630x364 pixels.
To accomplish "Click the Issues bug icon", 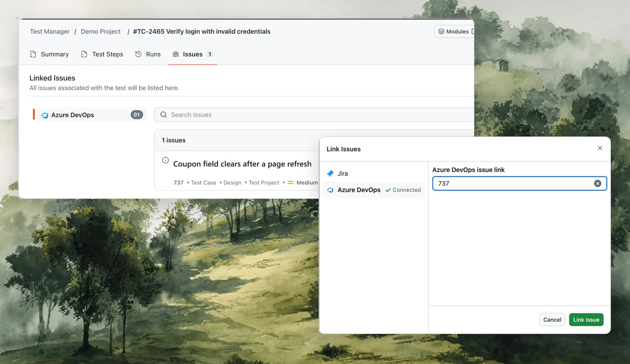I will (176, 54).
